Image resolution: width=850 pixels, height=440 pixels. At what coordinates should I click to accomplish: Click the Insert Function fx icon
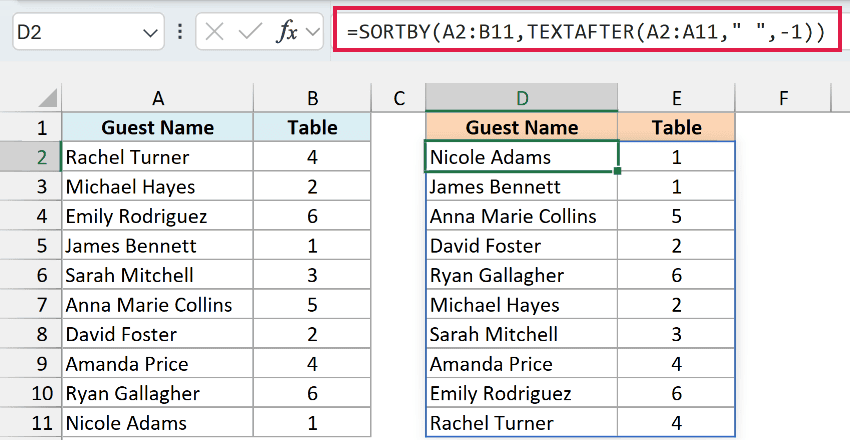point(287,33)
